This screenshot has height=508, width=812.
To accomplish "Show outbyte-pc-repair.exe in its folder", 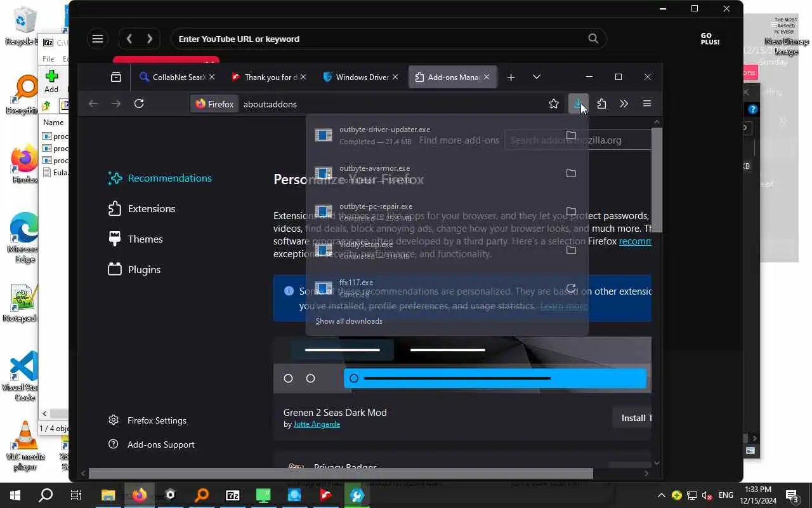I will click(x=571, y=211).
